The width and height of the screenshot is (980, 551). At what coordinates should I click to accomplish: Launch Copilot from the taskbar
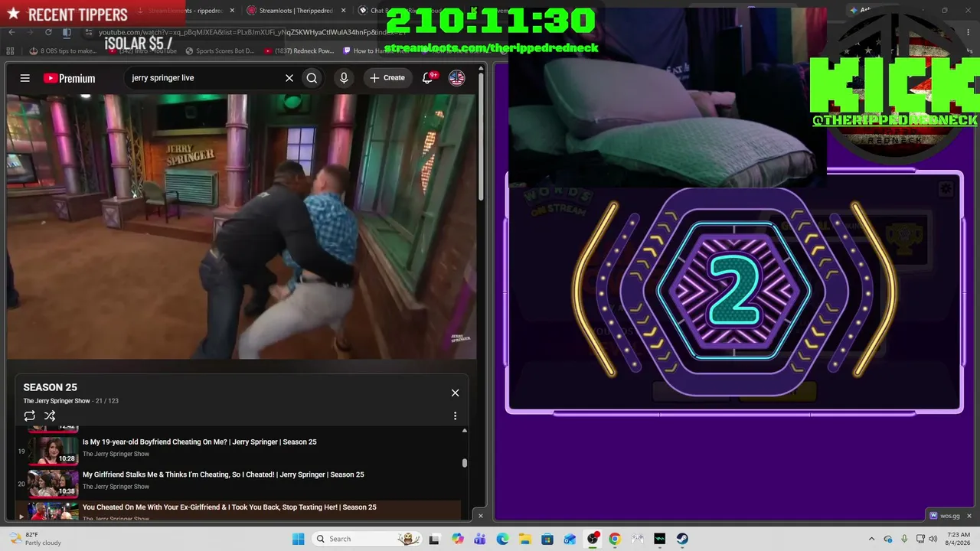point(458,539)
